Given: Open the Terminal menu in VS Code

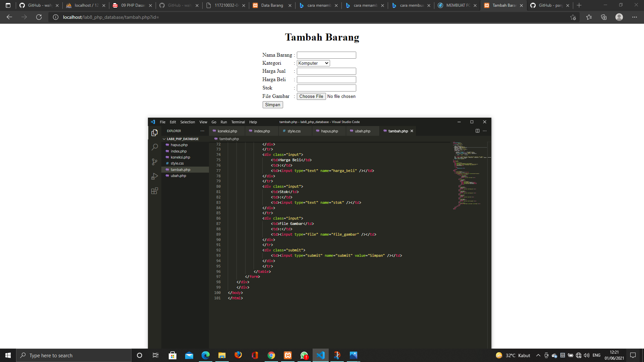Looking at the screenshot, I should [238, 122].
